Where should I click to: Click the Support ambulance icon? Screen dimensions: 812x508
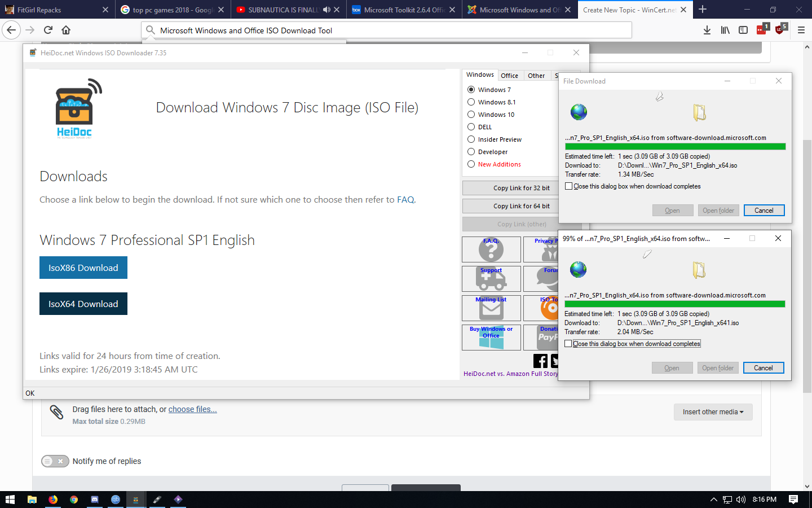491,278
